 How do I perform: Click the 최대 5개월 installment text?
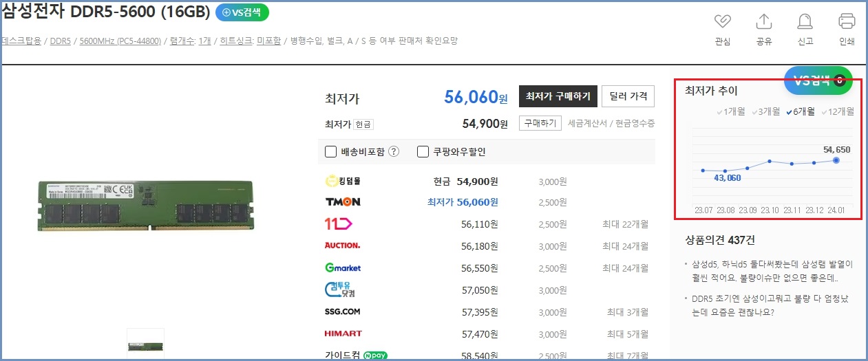pos(627,333)
